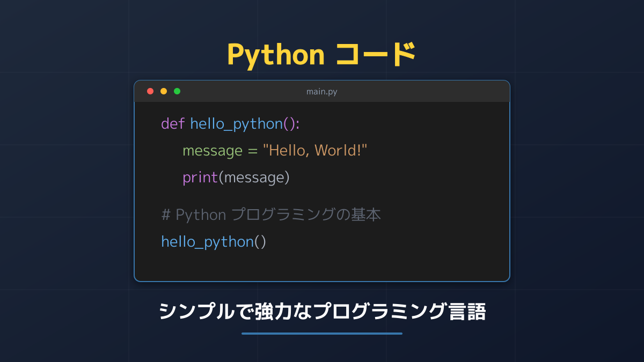Click the def keyword
This screenshot has width=644, height=362.
pos(173,124)
